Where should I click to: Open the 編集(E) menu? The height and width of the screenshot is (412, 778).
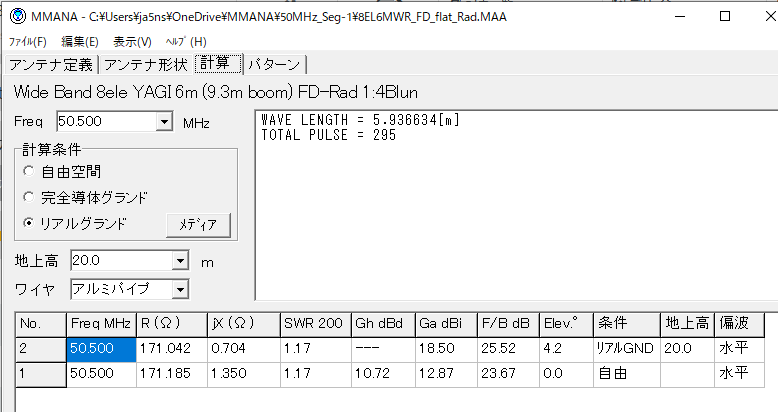(x=80, y=42)
